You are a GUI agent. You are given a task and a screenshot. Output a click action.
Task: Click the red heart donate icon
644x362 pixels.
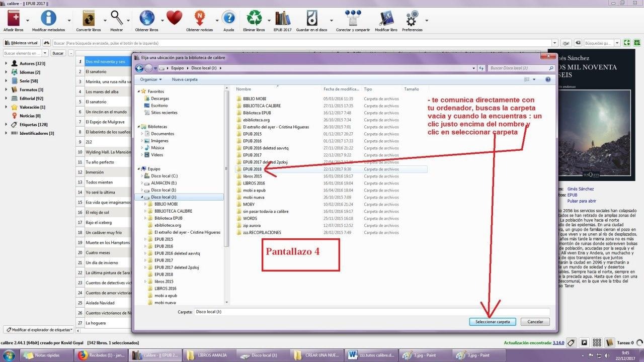(174, 18)
